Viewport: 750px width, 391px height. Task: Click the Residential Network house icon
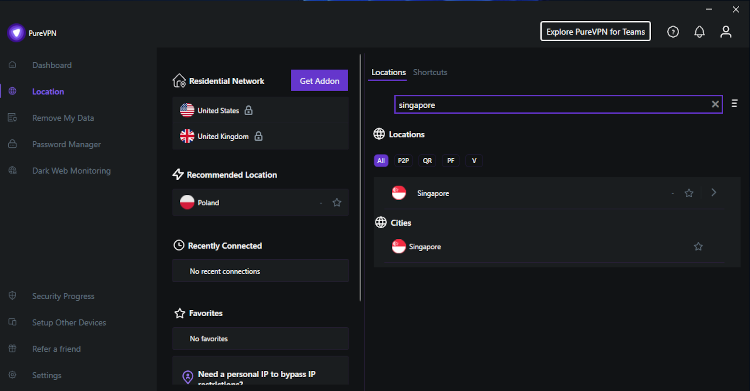click(179, 80)
